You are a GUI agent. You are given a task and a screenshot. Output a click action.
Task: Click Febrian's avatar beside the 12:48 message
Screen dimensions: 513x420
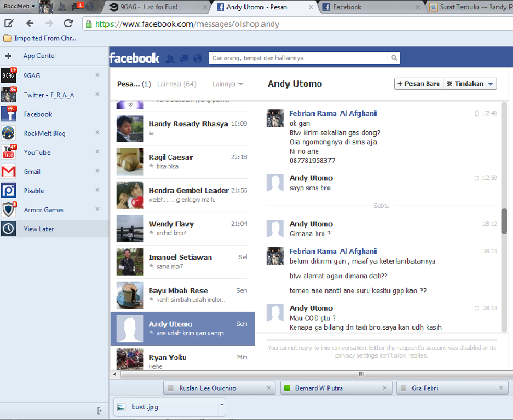[275, 118]
